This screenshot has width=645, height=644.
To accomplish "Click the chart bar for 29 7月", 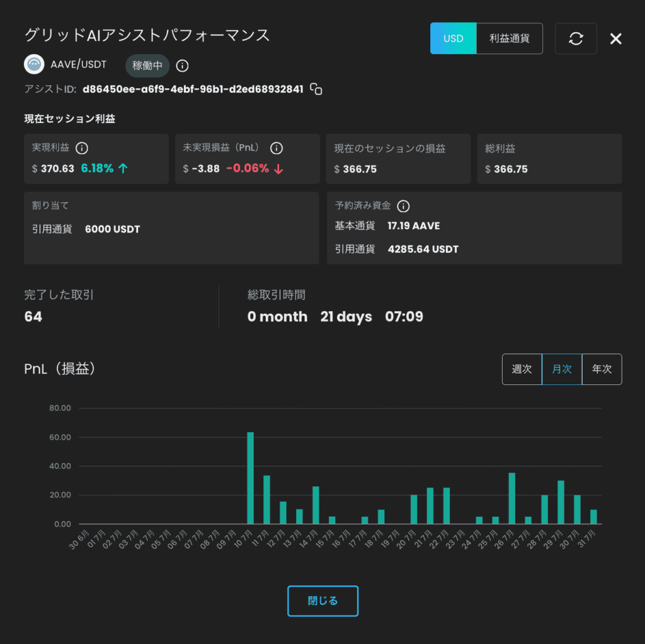I will coord(561,502).
